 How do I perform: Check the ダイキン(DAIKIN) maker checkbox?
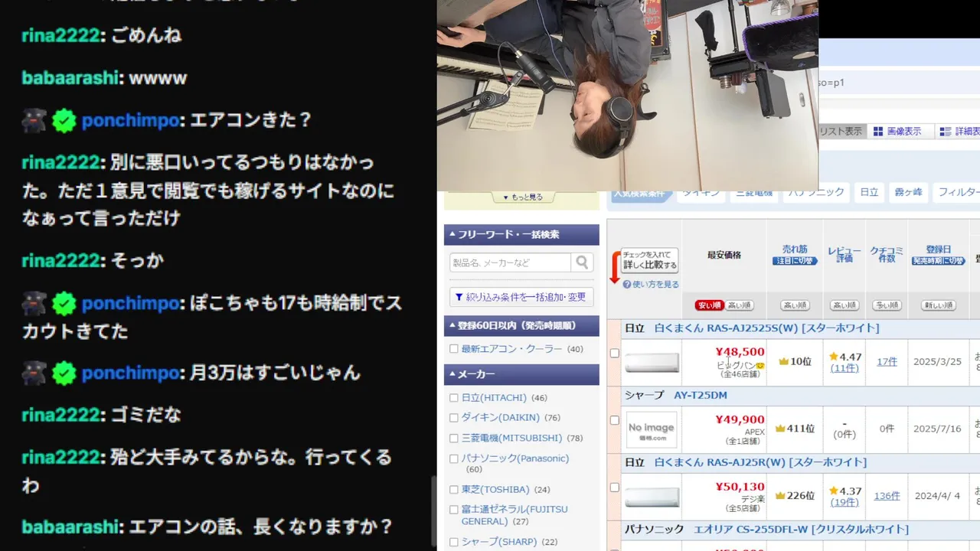(x=454, y=418)
